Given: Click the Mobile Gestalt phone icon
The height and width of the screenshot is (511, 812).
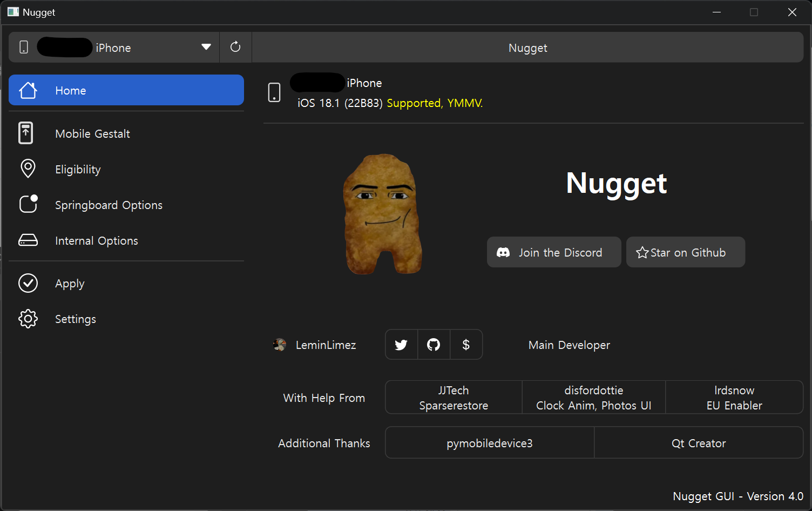Looking at the screenshot, I should pos(26,133).
